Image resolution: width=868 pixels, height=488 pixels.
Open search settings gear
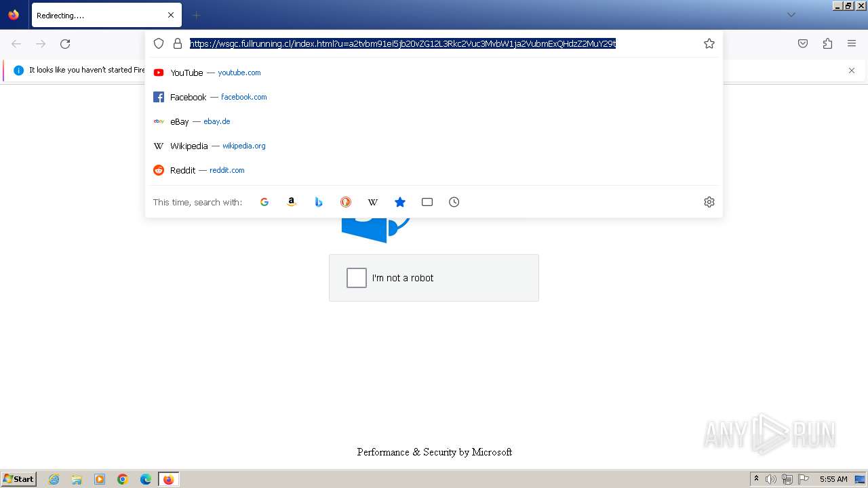coord(709,202)
